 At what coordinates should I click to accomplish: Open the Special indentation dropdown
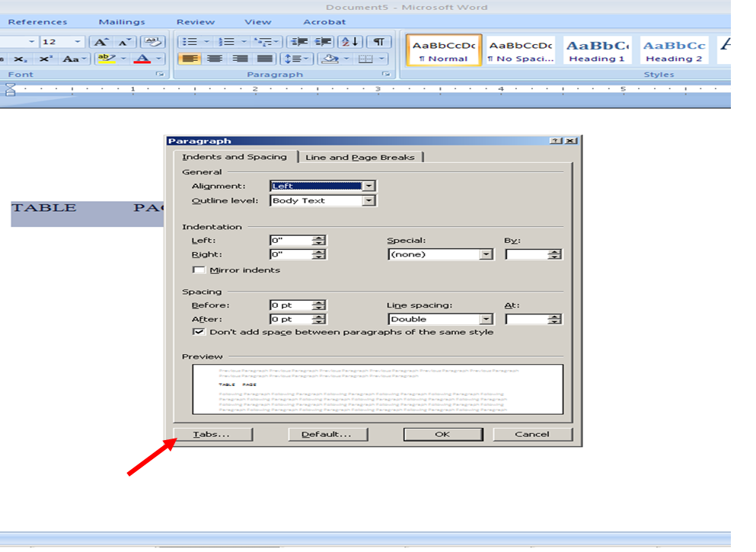pyautogui.click(x=487, y=254)
